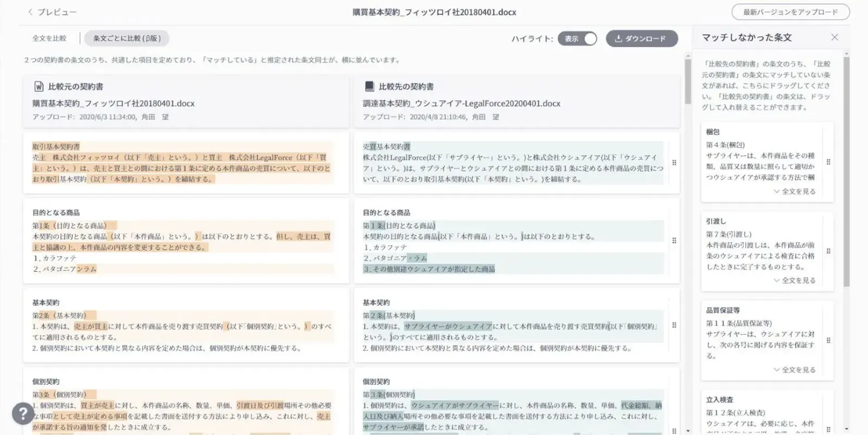Switch to 全文を比較 tab
This screenshot has height=435, width=868.
[49, 39]
